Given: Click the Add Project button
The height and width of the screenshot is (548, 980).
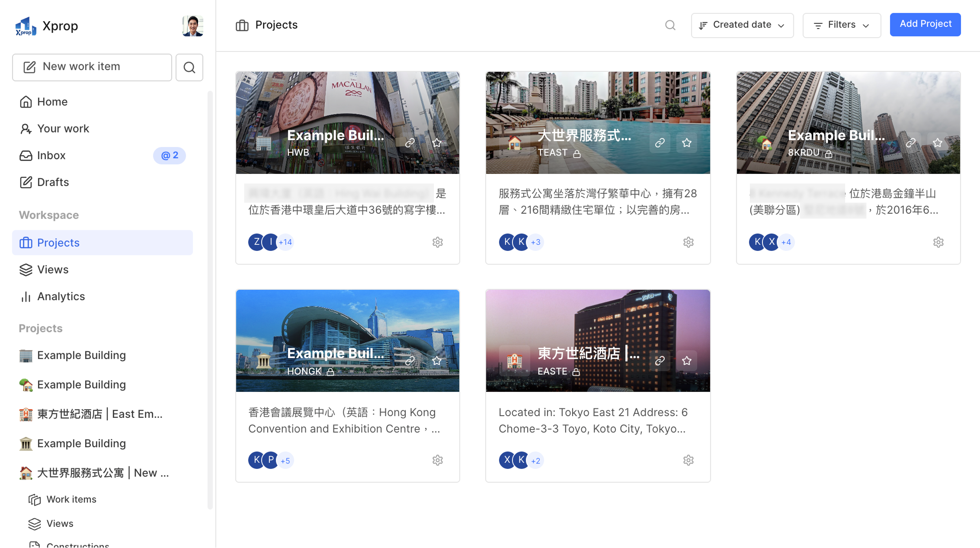Looking at the screenshot, I should tap(926, 24).
